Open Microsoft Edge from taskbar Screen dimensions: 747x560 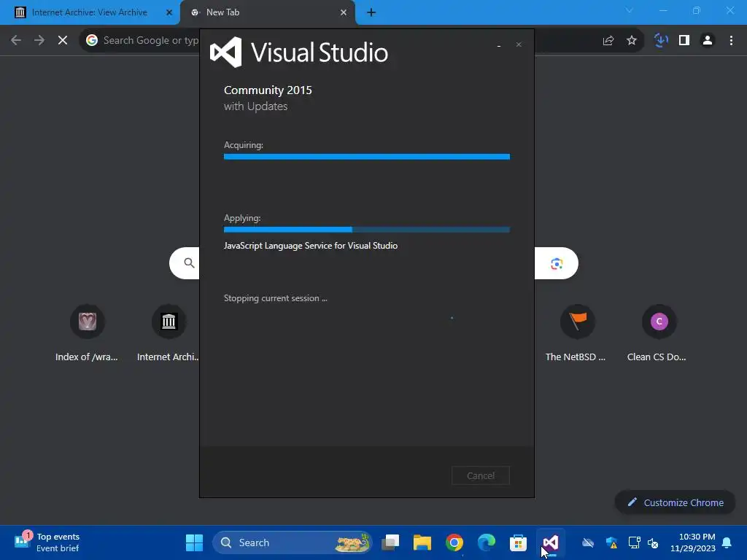(x=487, y=542)
